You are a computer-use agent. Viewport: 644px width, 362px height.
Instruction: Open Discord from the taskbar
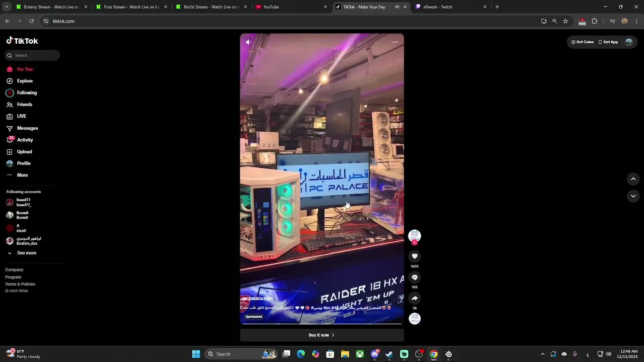375,354
